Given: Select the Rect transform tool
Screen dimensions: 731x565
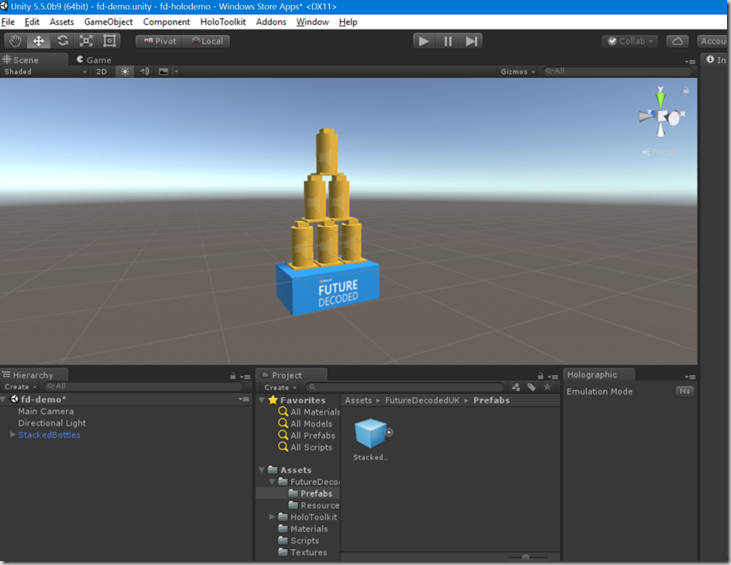Looking at the screenshot, I should click(110, 41).
